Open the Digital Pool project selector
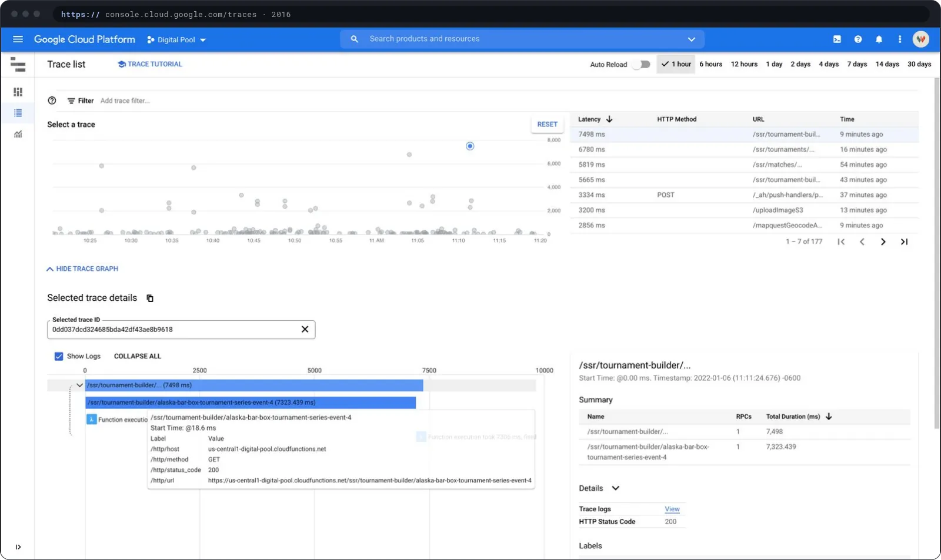941x560 pixels. (x=176, y=40)
